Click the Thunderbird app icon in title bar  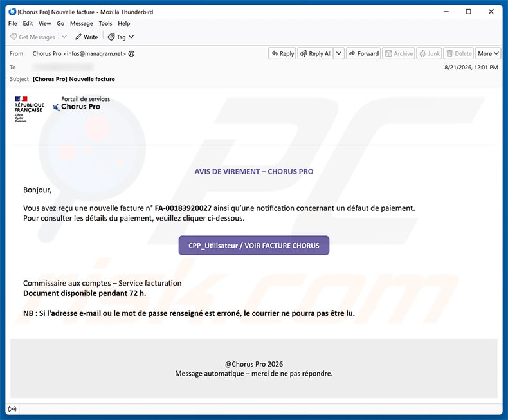[12, 12]
